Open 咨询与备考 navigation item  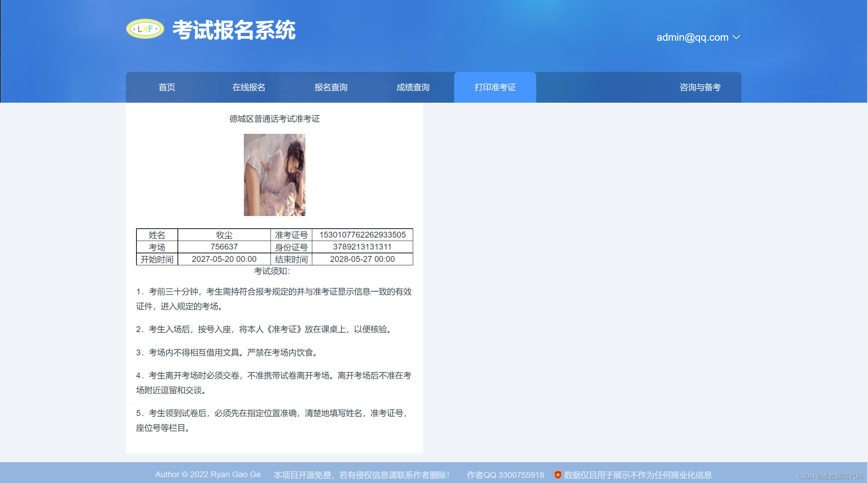coord(700,87)
